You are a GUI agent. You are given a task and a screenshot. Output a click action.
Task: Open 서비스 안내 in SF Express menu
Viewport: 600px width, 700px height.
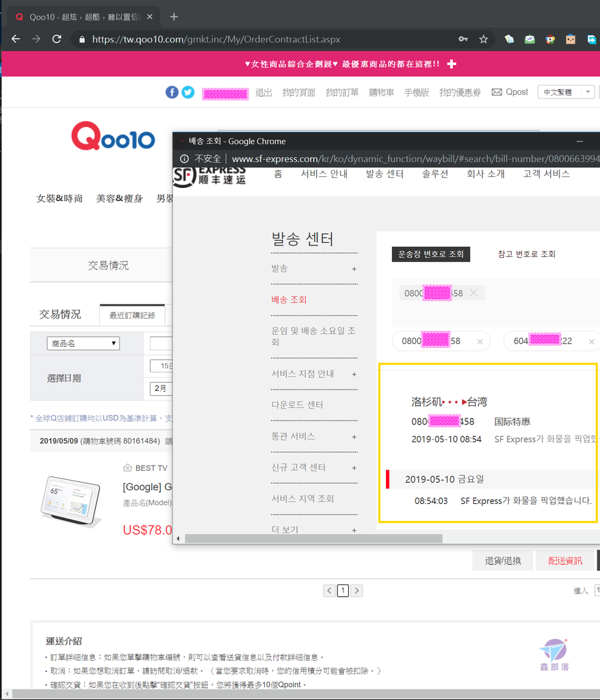pyautogui.click(x=324, y=174)
